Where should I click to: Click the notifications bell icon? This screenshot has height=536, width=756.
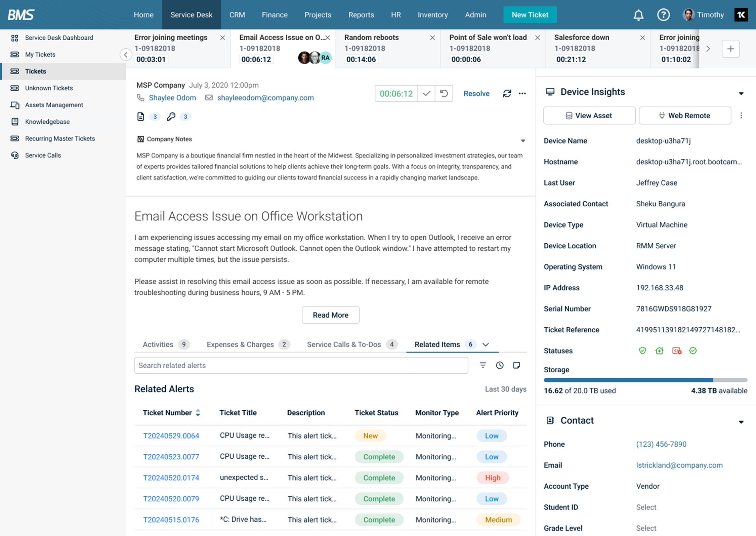638,15
